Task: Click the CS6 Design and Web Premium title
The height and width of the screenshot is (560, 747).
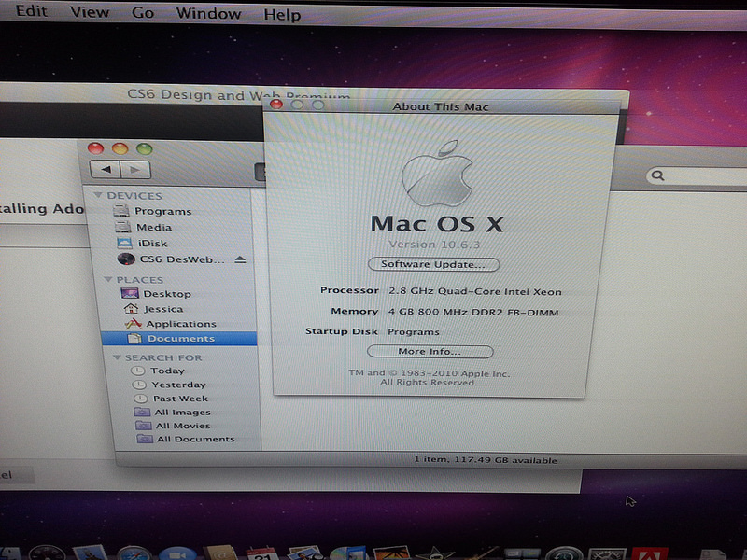Action: (x=238, y=94)
